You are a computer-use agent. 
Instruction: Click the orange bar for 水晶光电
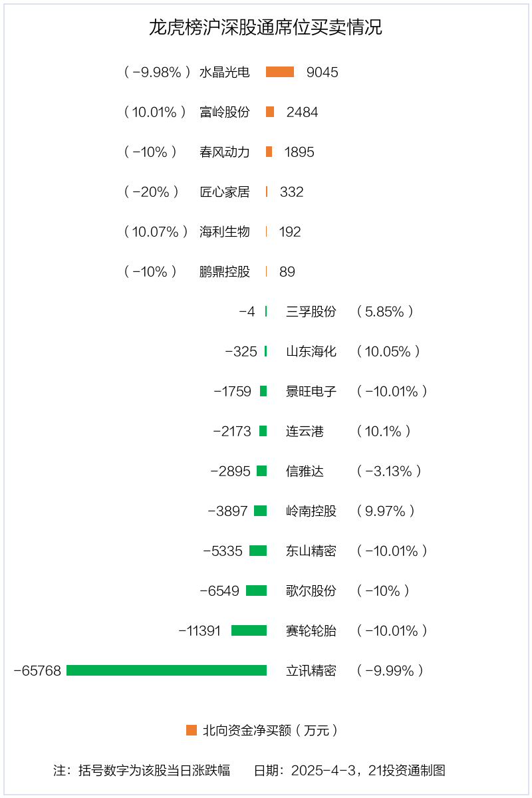point(280,72)
